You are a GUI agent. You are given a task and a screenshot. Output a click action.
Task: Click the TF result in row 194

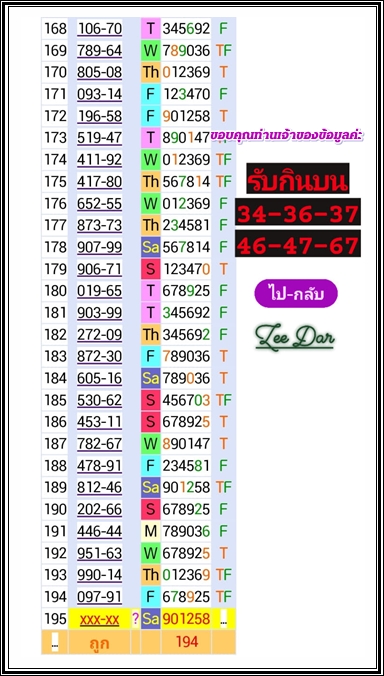(x=224, y=597)
